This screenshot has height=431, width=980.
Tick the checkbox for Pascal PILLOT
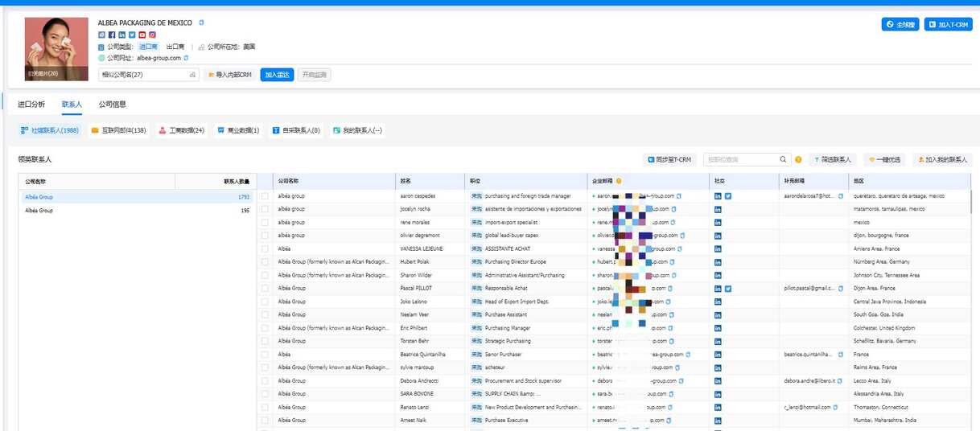[265, 288]
